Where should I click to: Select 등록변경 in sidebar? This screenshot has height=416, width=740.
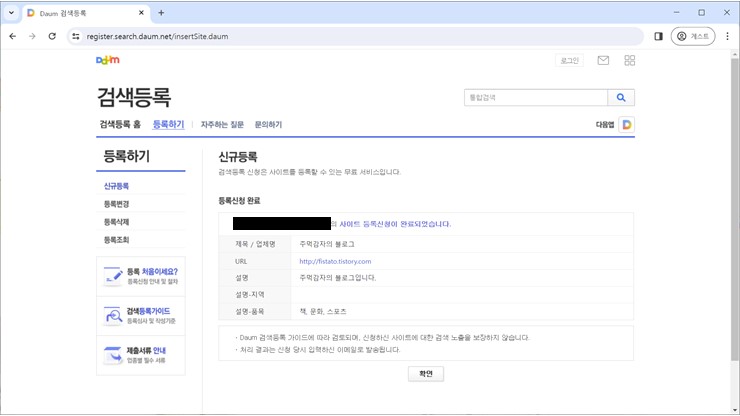coord(116,204)
